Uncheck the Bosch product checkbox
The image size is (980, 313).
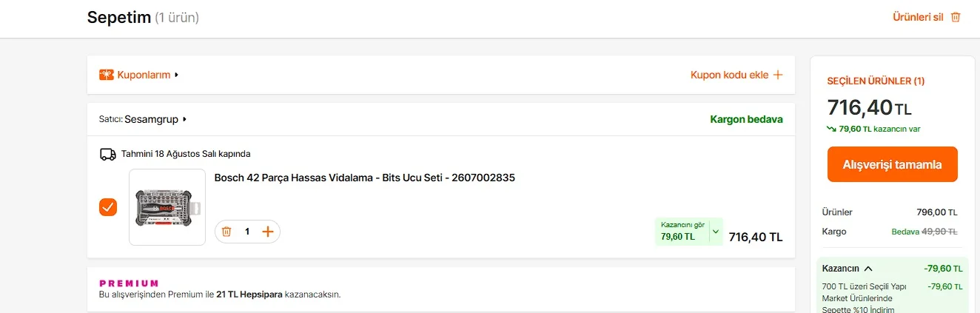108,207
